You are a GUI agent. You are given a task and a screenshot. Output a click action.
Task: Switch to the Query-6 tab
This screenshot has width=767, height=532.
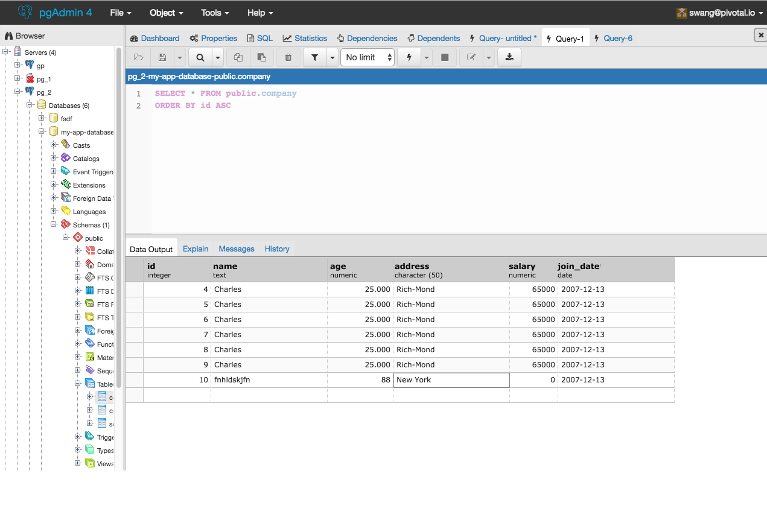(617, 38)
